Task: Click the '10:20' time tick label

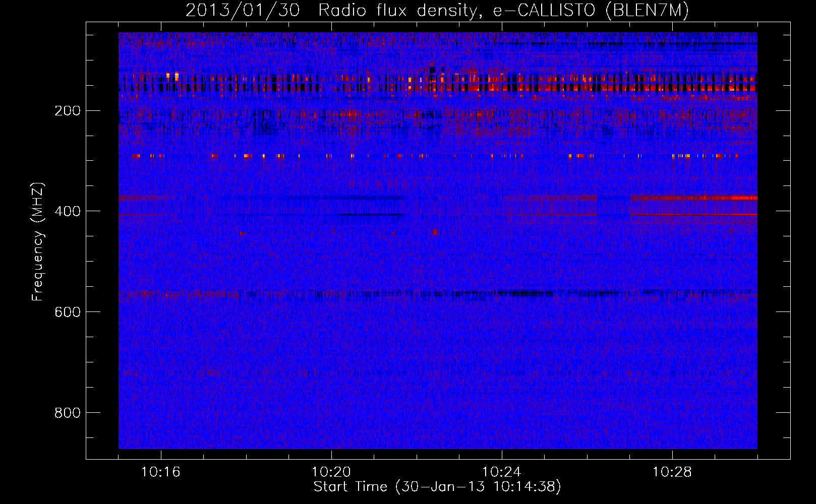Action: point(331,472)
